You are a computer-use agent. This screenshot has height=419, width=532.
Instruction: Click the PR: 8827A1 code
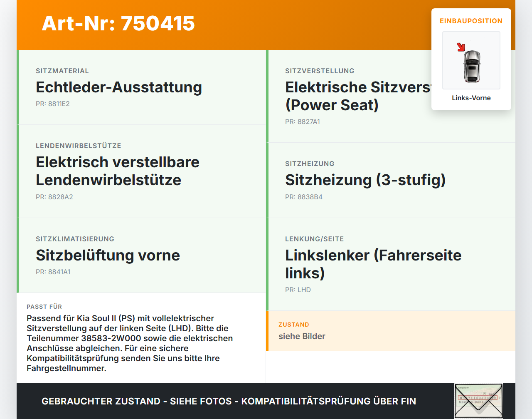click(303, 121)
